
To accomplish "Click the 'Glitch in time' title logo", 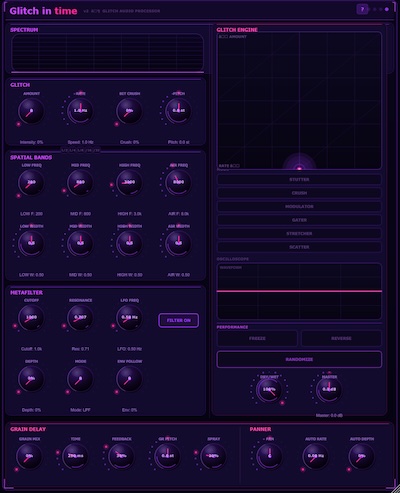I will 43,11.
